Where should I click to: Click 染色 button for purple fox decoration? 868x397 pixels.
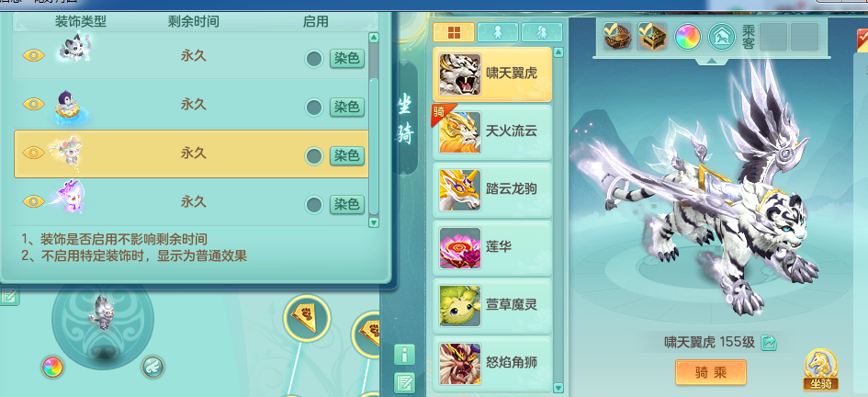click(x=347, y=204)
